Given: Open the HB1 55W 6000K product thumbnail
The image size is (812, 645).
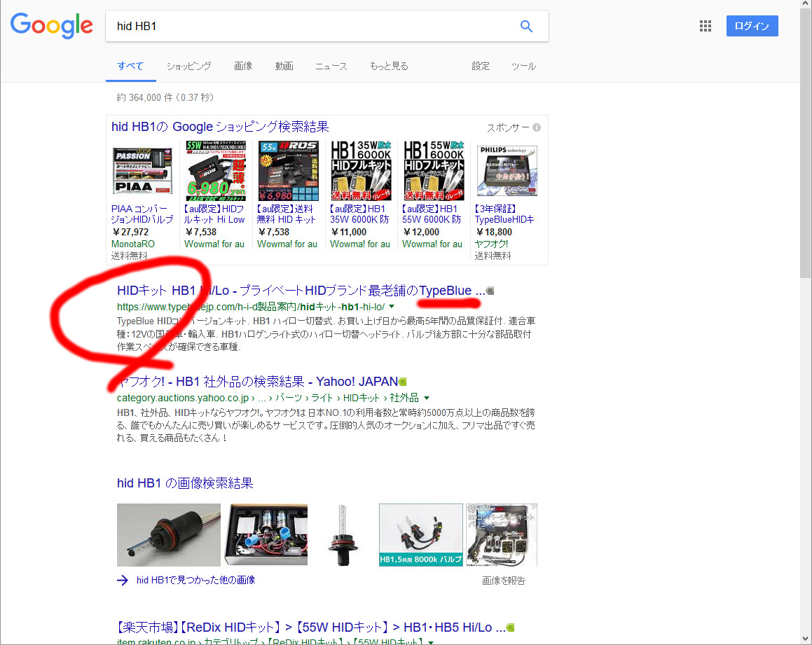Looking at the screenshot, I should [x=433, y=171].
